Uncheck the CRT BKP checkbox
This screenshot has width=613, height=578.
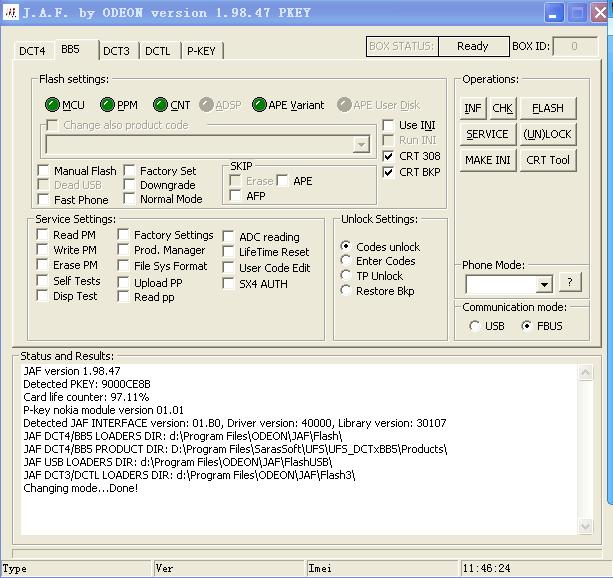388,172
